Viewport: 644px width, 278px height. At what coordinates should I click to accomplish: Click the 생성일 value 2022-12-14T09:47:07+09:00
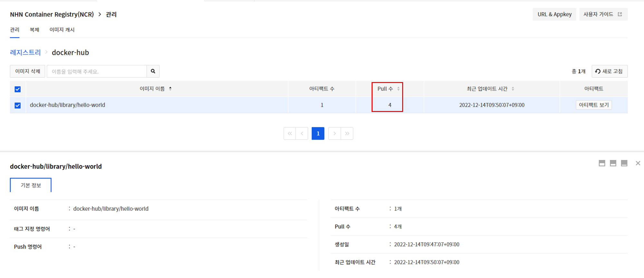427,245
